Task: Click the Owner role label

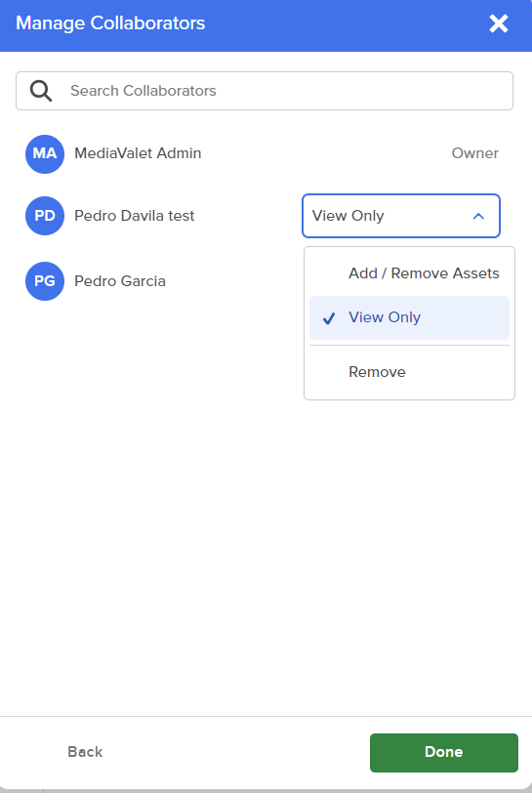Action: [474, 153]
